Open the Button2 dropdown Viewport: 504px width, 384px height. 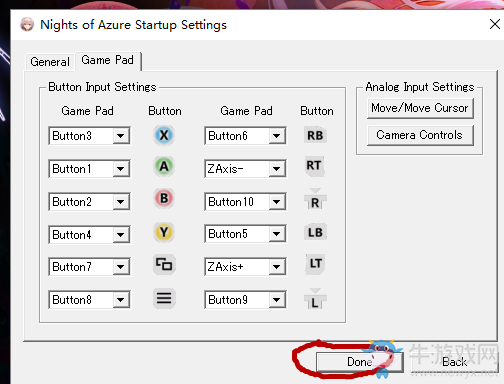tap(120, 202)
